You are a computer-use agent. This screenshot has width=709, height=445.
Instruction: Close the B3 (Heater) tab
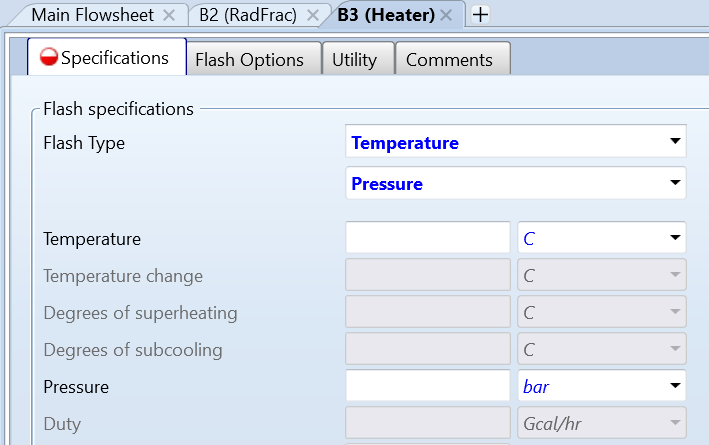tap(446, 15)
